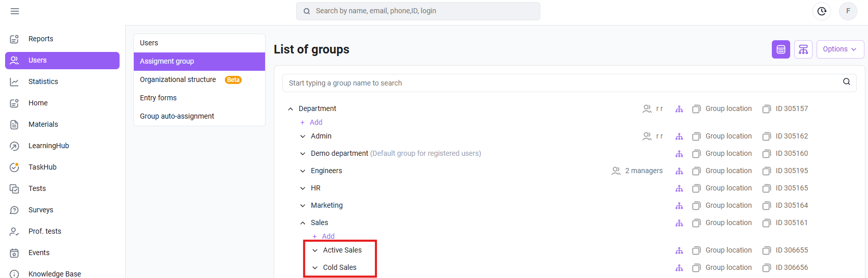868x278 pixels.
Task: Click the search magnifier in group search
Action: point(847,81)
